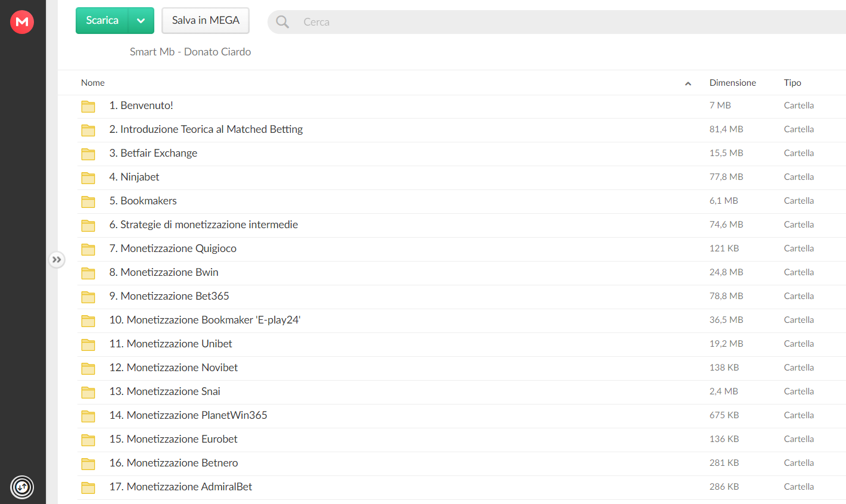Click the folder icon of 11. Monetizzazione Unibet

point(88,344)
